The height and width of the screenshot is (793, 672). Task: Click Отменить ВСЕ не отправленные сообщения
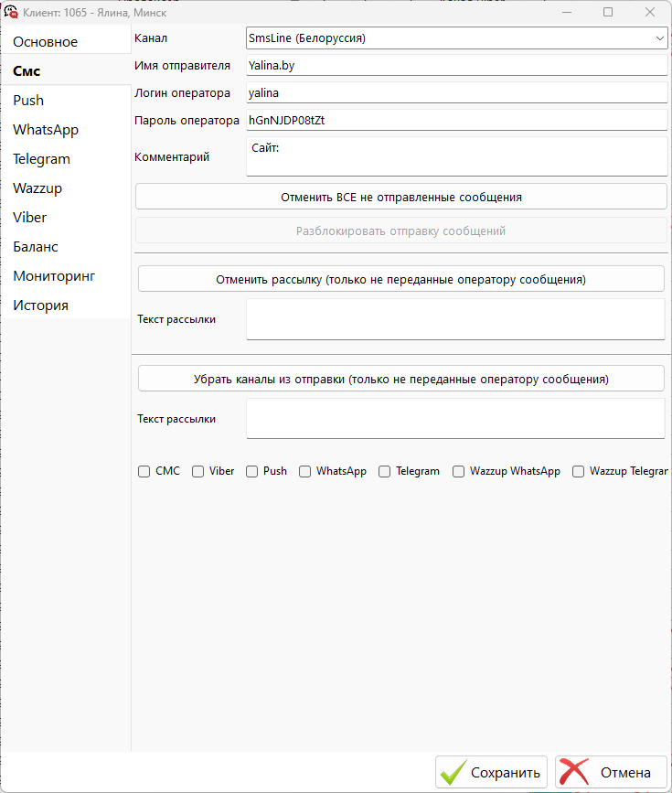point(401,197)
